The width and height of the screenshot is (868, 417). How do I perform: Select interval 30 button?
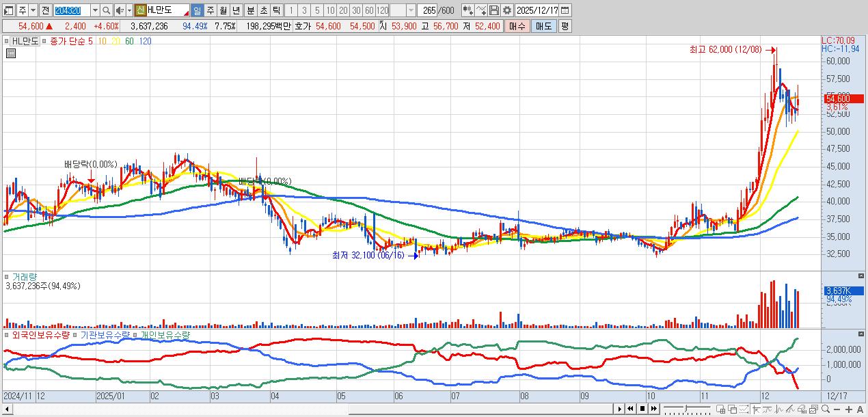(x=356, y=10)
